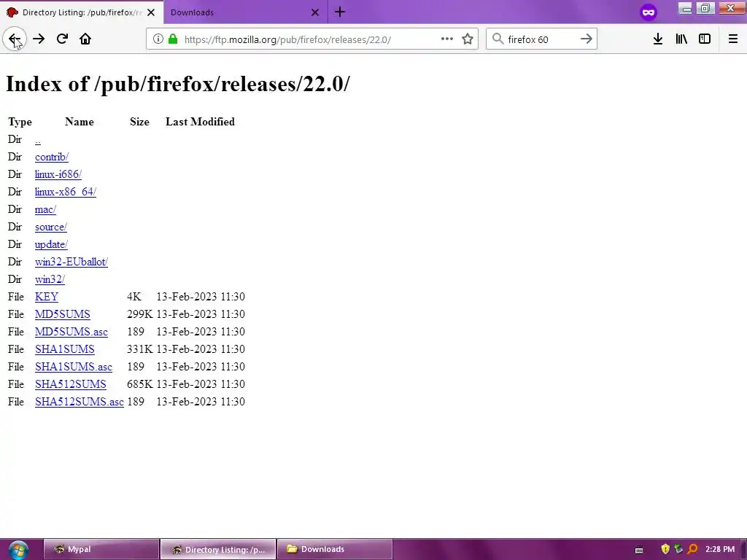
Task: Open the SHA512SUMS file link
Action: point(71,384)
